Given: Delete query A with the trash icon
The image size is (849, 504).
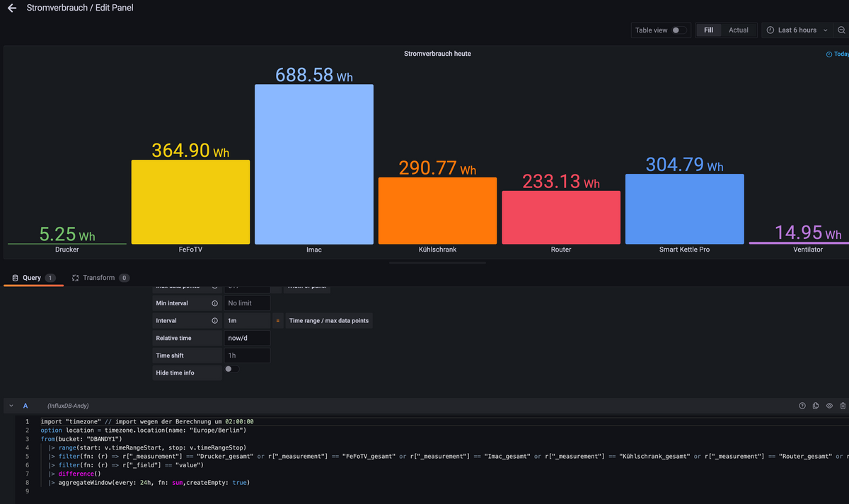Looking at the screenshot, I should click(843, 406).
